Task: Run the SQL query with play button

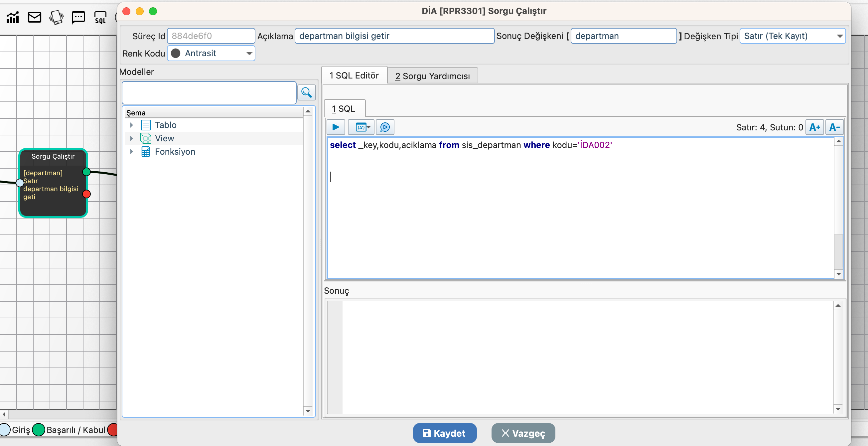Action: pyautogui.click(x=336, y=127)
